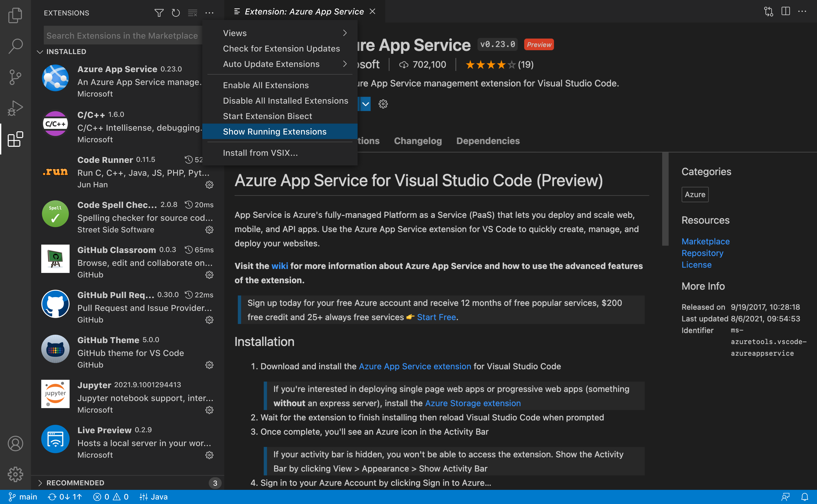Click the main branch indicator in status bar
This screenshot has height=504, width=817.
[23, 497]
